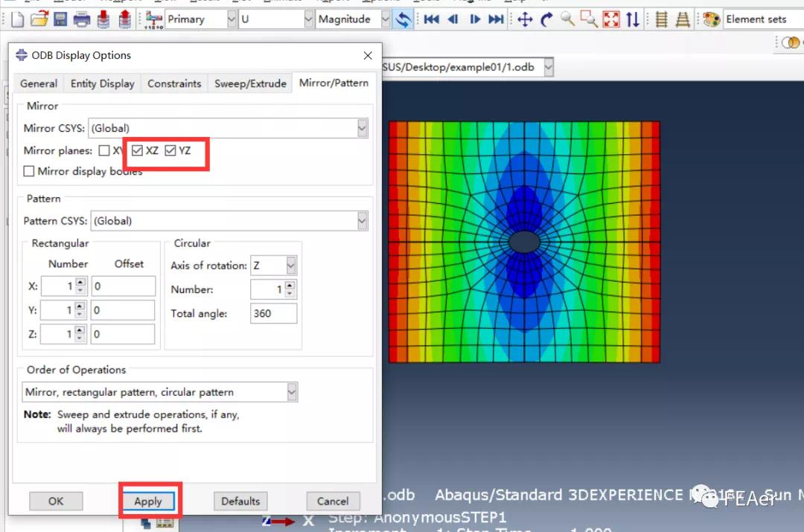804x532 pixels.
Task: Enable the XY mirror plane checkbox
Action: 104,150
